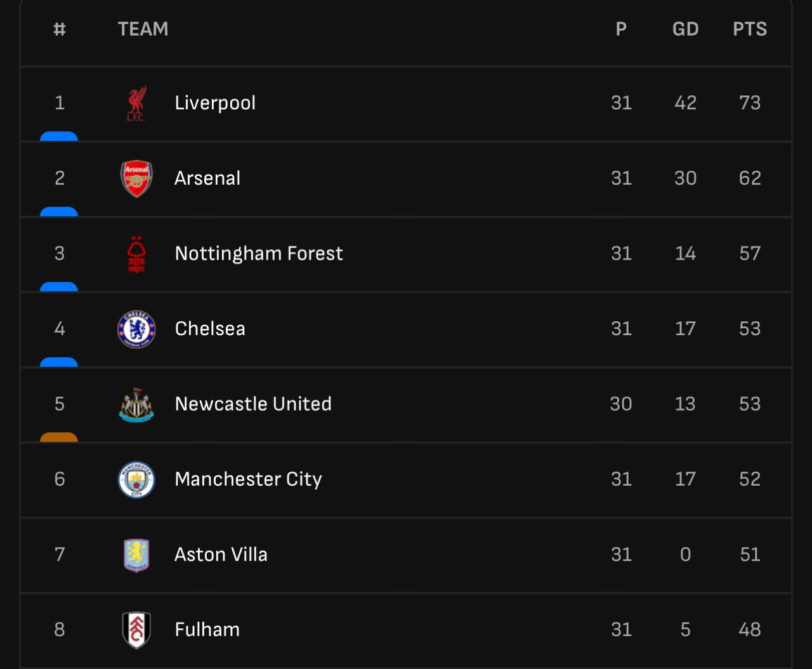Click the orange marker under position 5
The width and height of the screenshot is (812, 669).
pyautogui.click(x=59, y=437)
